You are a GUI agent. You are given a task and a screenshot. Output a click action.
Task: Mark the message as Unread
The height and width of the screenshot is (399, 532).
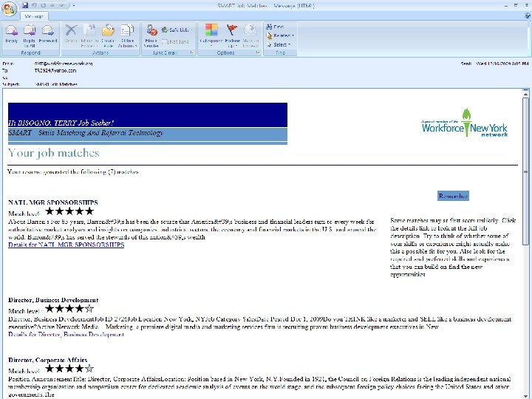pos(250,35)
